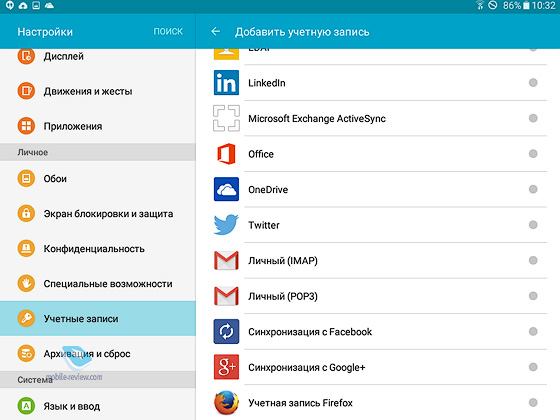Choose Синхронизация с Google+

379,367
